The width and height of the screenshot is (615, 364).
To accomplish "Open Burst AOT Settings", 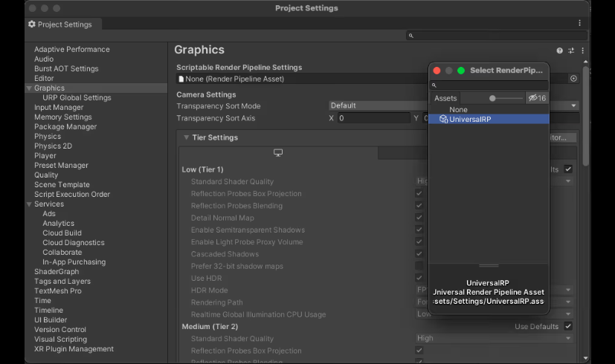I will point(66,68).
